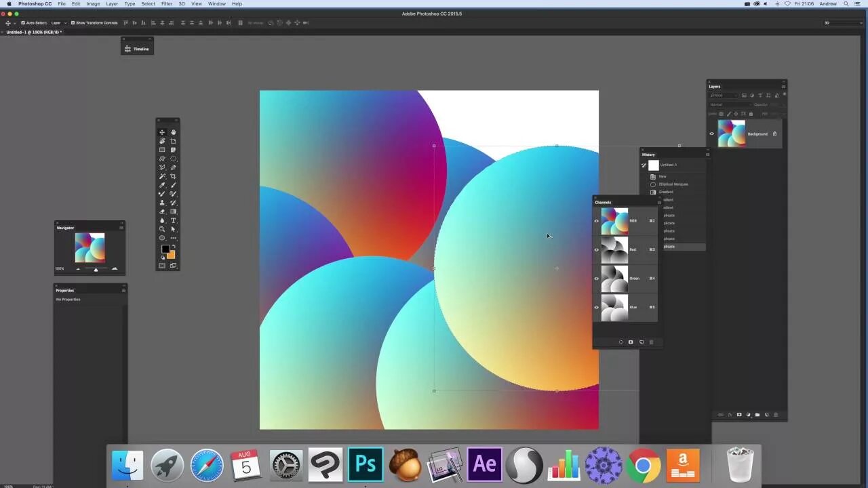Open the Channels panel flyout menu
The width and height of the screenshot is (868, 488).
(x=658, y=202)
